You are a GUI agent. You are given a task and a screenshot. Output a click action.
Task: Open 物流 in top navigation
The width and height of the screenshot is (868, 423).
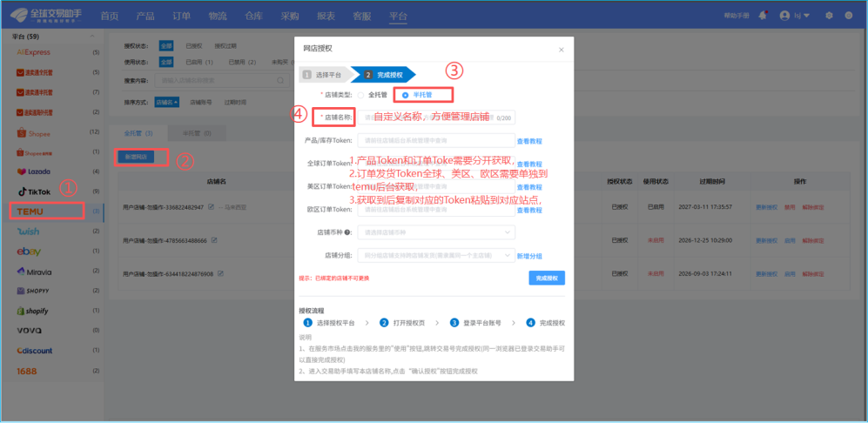point(218,16)
